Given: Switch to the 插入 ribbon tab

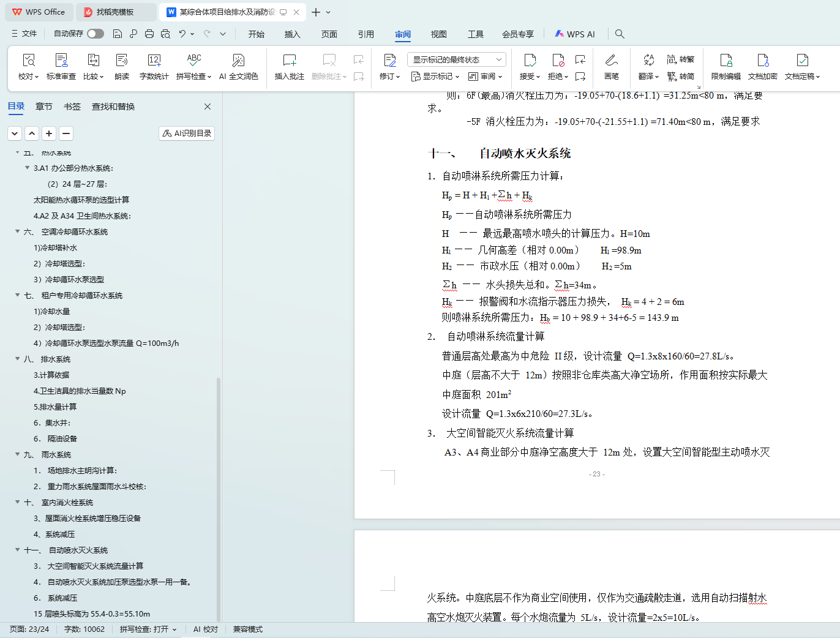Looking at the screenshot, I should tap(292, 34).
